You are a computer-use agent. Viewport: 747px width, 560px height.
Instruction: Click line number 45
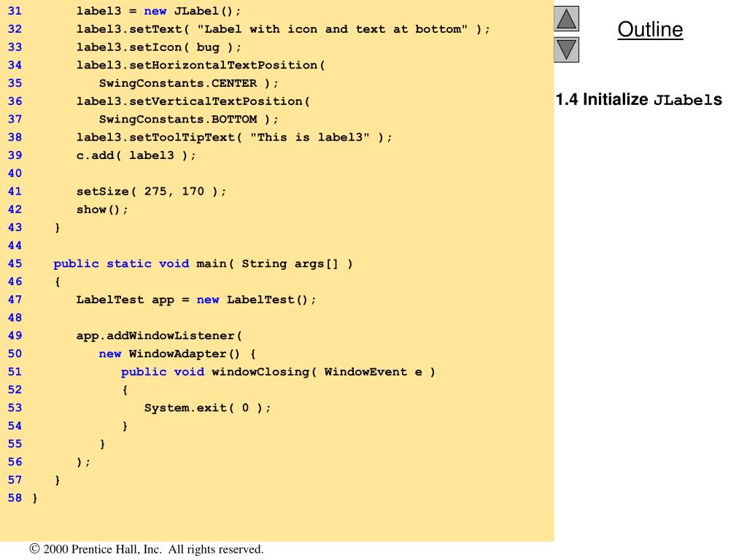(x=15, y=264)
